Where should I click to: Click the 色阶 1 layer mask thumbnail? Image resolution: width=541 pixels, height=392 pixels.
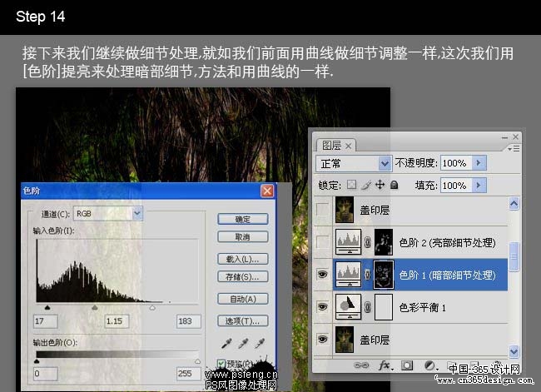click(x=384, y=275)
